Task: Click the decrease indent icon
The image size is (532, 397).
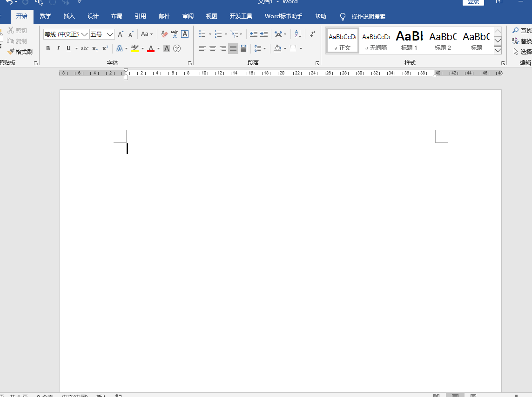Action: click(x=254, y=34)
